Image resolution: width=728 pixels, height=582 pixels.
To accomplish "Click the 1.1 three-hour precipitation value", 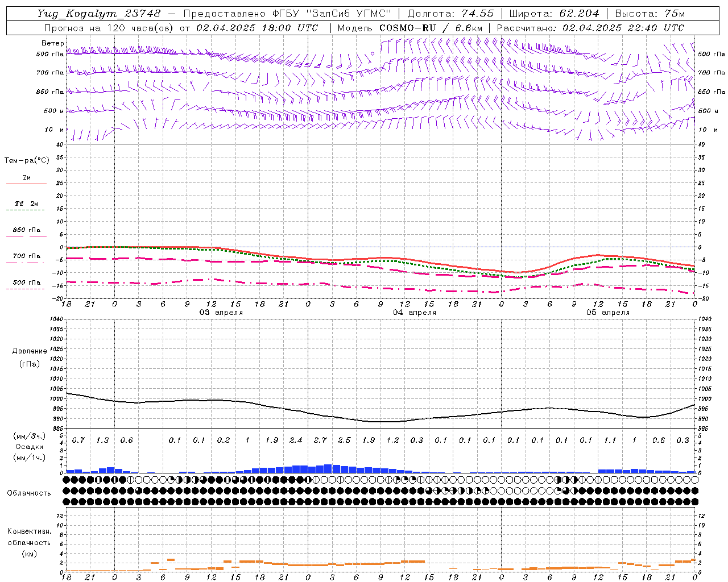I will [x=610, y=440].
